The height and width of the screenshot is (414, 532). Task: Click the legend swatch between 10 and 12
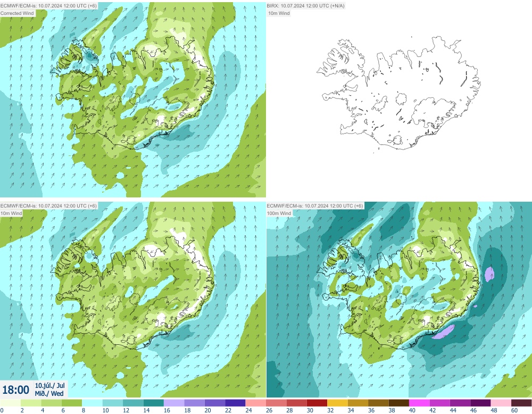[x=113, y=403]
